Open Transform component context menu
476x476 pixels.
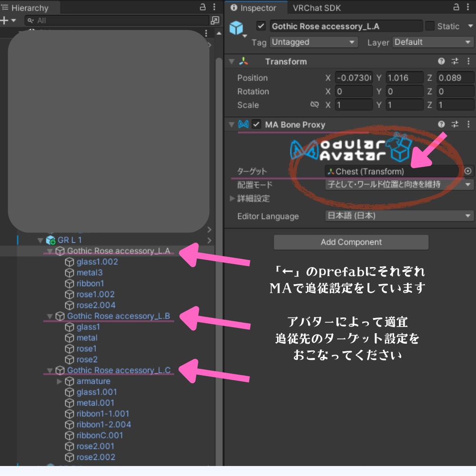pyautogui.click(x=468, y=61)
